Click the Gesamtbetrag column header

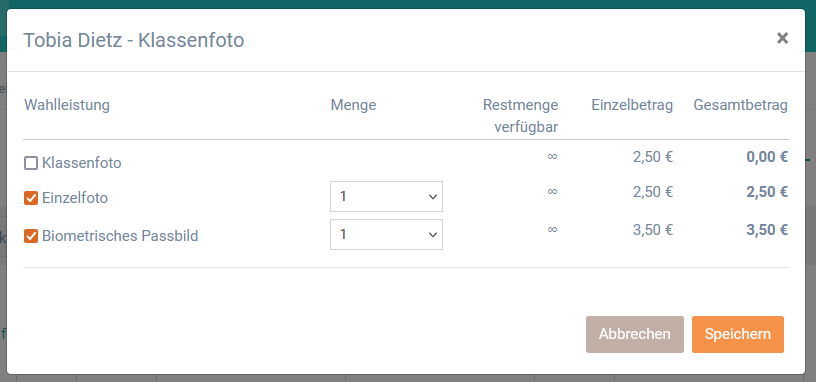pyautogui.click(x=741, y=105)
